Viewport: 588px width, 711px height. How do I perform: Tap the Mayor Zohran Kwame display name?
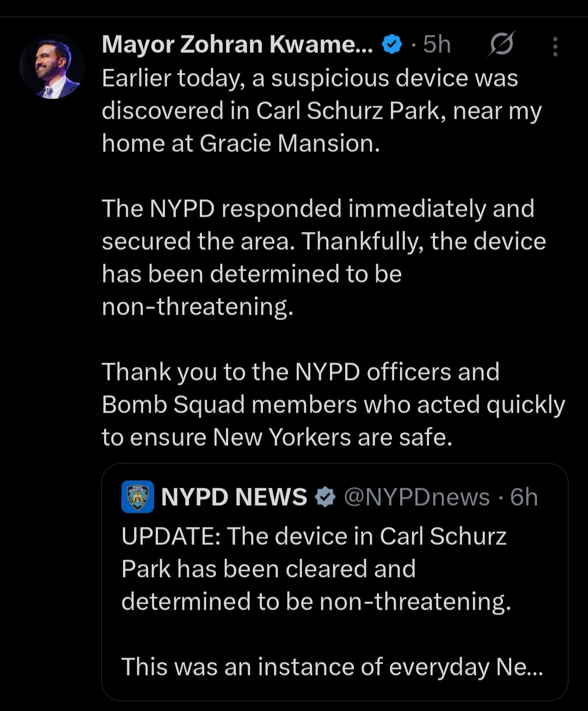(x=237, y=45)
